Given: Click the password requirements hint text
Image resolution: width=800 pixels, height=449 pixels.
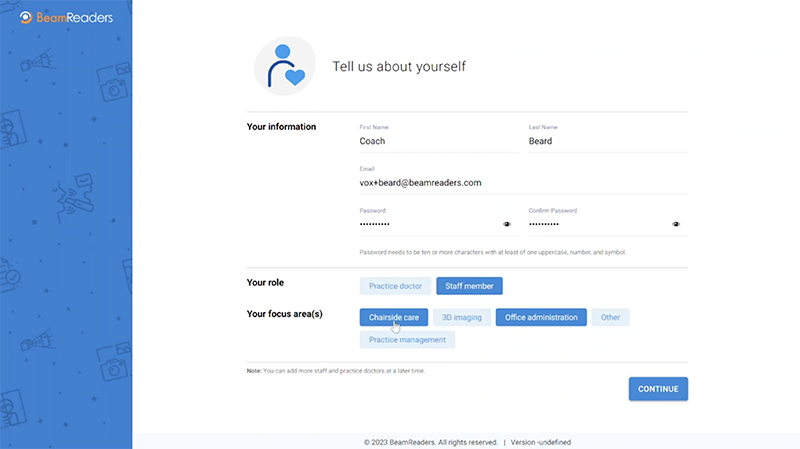Looking at the screenshot, I should coord(492,252).
